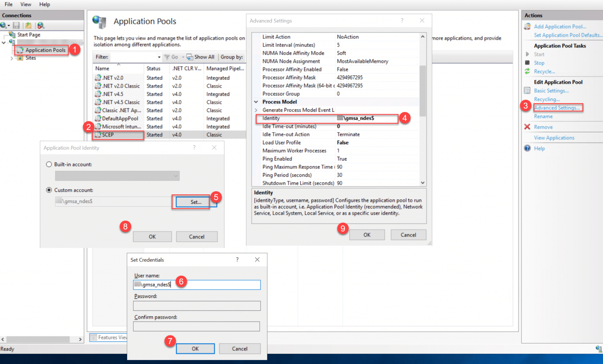603x364 pixels.
Task: Select the Built-in account radio button
Action: [49, 164]
